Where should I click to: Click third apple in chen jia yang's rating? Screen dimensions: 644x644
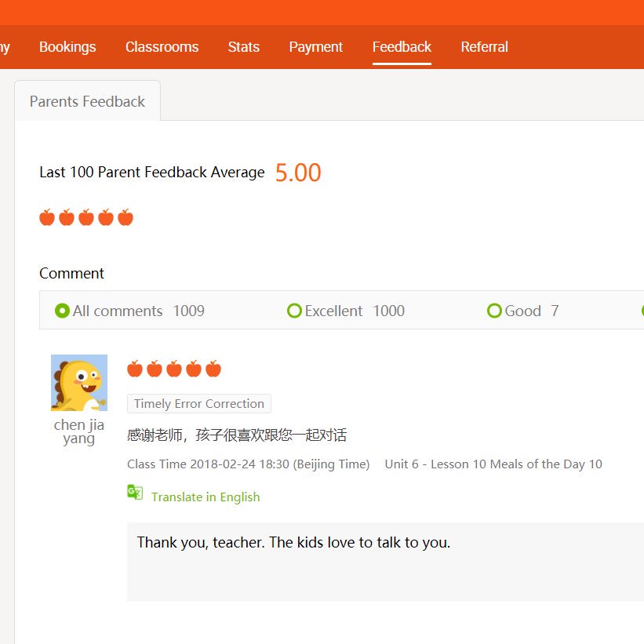(x=174, y=369)
